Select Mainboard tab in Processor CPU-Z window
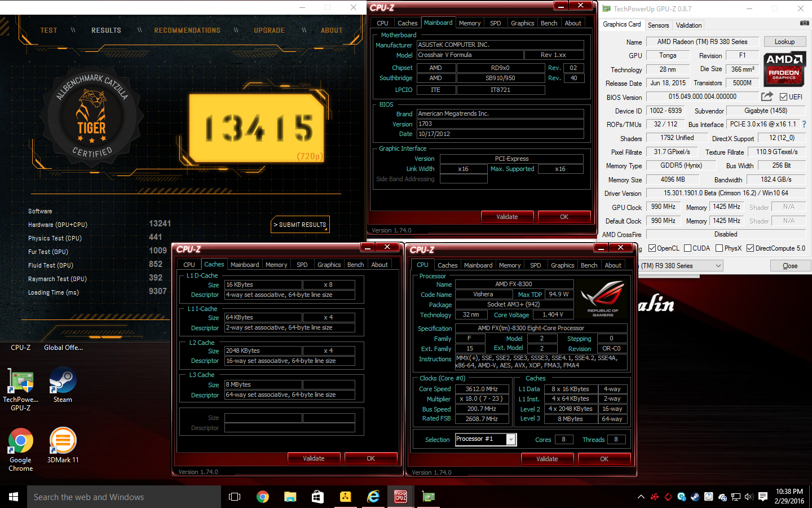Screen dimensions: 812x508 [x=478, y=265]
